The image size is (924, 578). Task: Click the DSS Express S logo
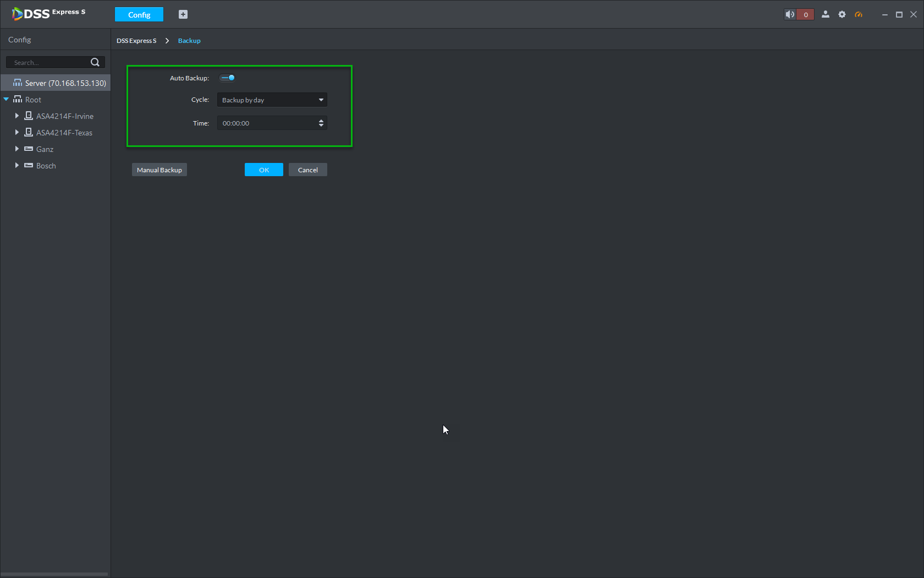pyautogui.click(x=48, y=13)
